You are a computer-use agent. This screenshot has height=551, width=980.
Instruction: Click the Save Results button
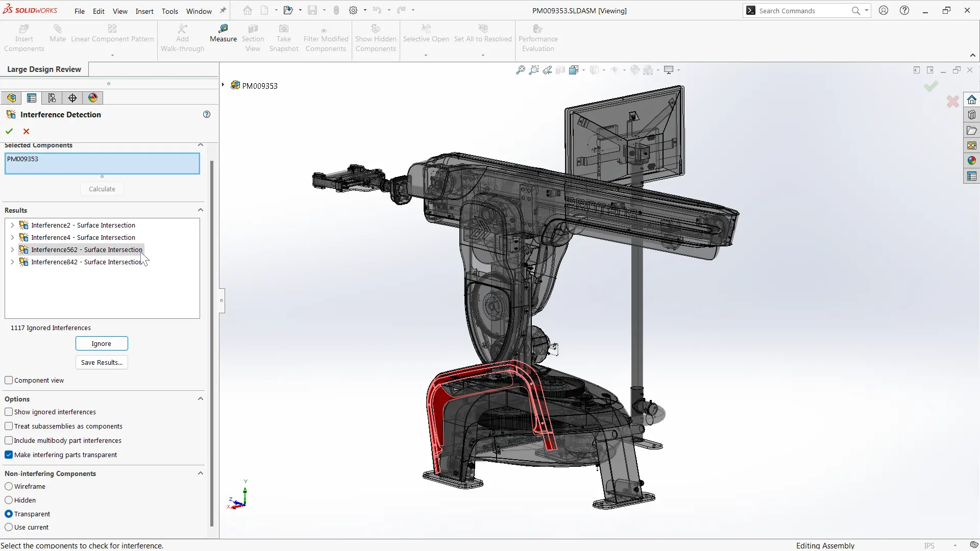(102, 362)
